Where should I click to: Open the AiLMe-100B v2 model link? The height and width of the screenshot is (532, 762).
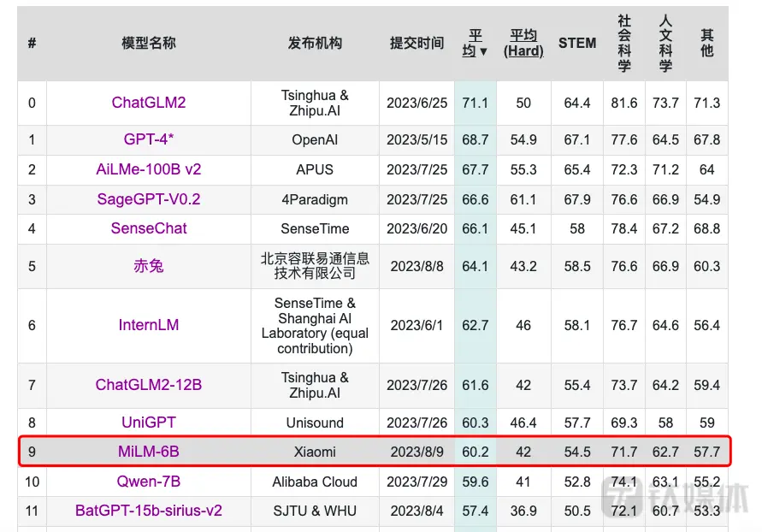tap(148, 169)
